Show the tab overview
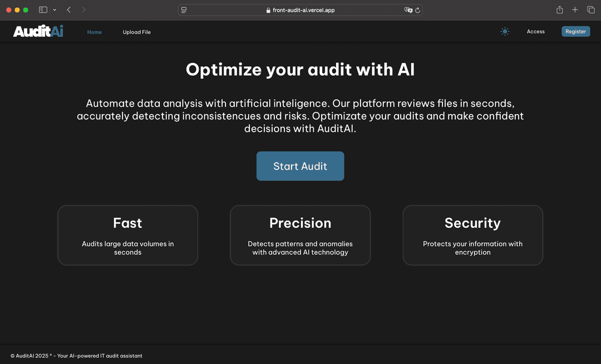601x364 pixels. [x=591, y=10]
